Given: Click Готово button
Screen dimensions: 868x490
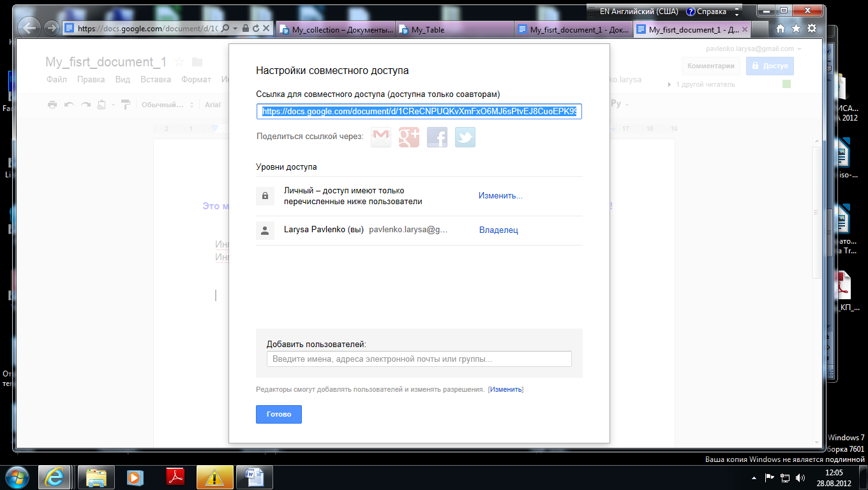Looking at the screenshot, I should tap(279, 414).
